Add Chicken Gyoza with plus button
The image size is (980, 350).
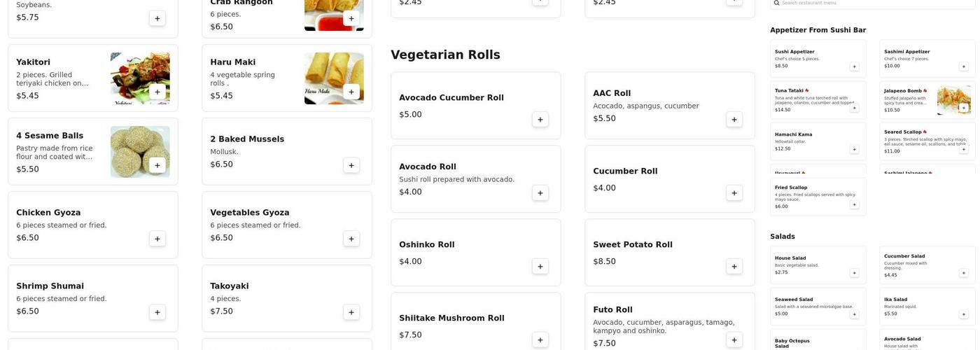click(x=157, y=239)
